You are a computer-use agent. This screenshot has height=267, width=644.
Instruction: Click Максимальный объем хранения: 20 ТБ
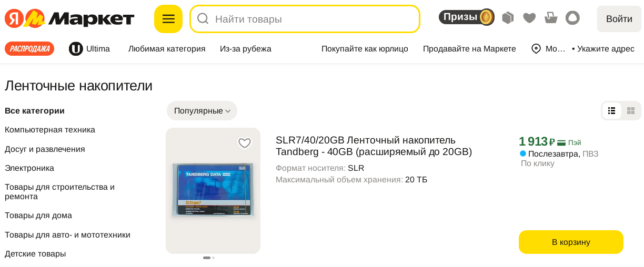[x=351, y=180]
